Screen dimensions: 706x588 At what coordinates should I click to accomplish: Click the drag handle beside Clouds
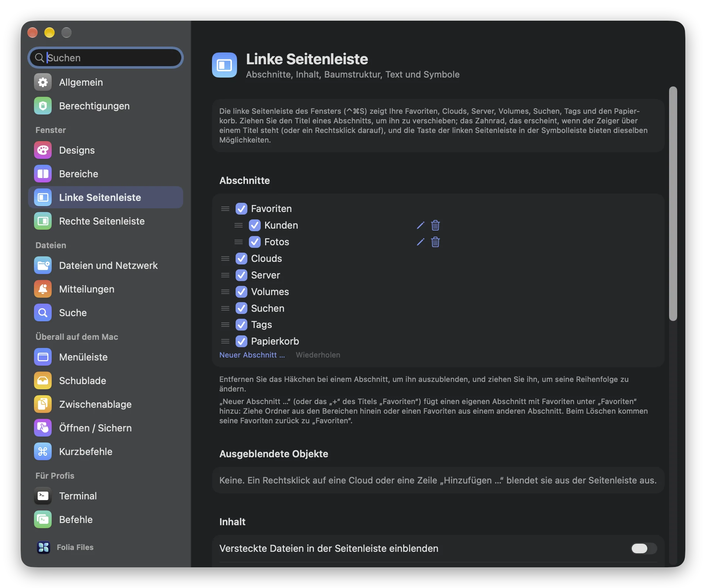[225, 259]
